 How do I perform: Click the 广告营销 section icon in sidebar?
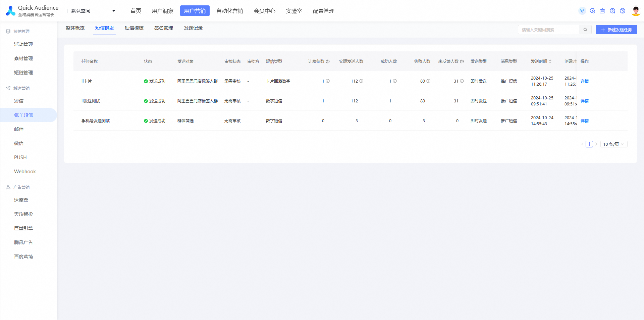(x=8, y=187)
